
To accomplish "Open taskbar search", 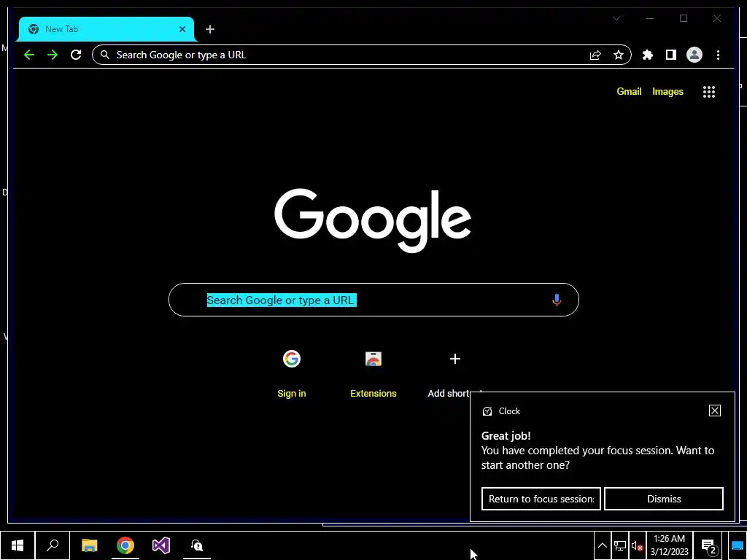I will click(53, 545).
